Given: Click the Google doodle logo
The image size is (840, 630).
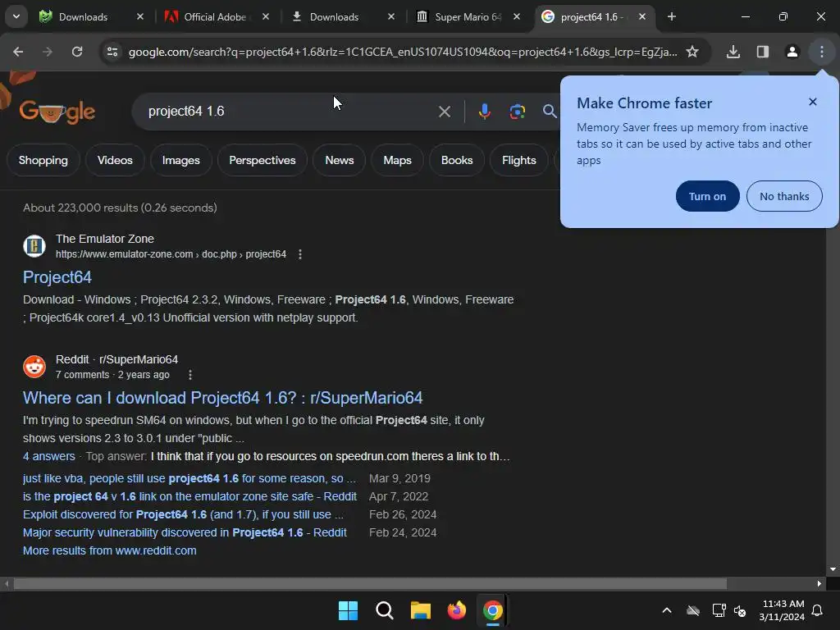Looking at the screenshot, I should tap(57, 111).
